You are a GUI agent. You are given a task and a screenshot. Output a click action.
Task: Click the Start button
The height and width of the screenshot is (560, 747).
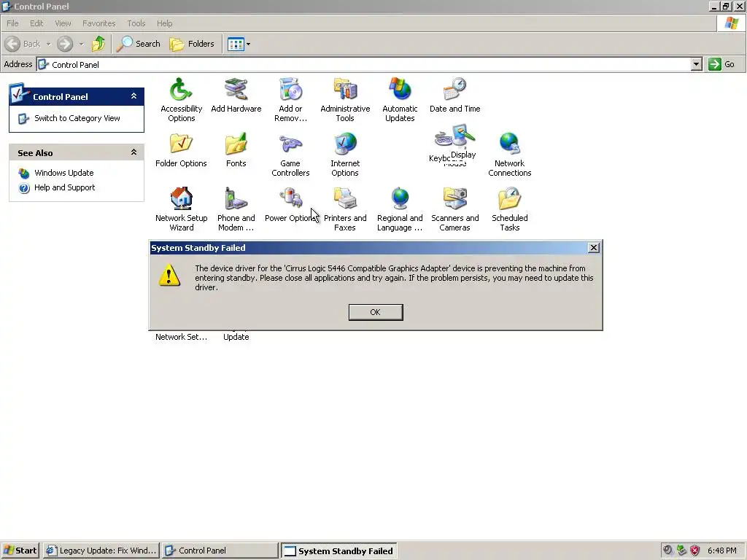[x=20, y=551]
